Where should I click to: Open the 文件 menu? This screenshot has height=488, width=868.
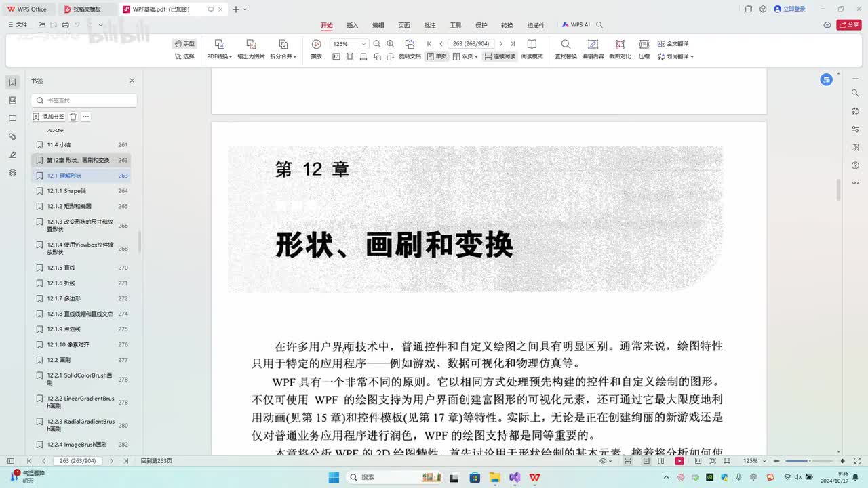click(18, 24)
